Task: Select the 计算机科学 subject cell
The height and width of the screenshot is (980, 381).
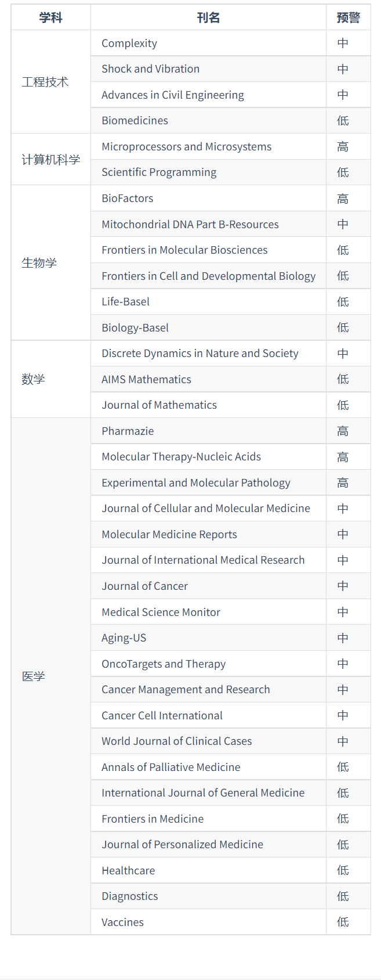Action: (51, 160)
